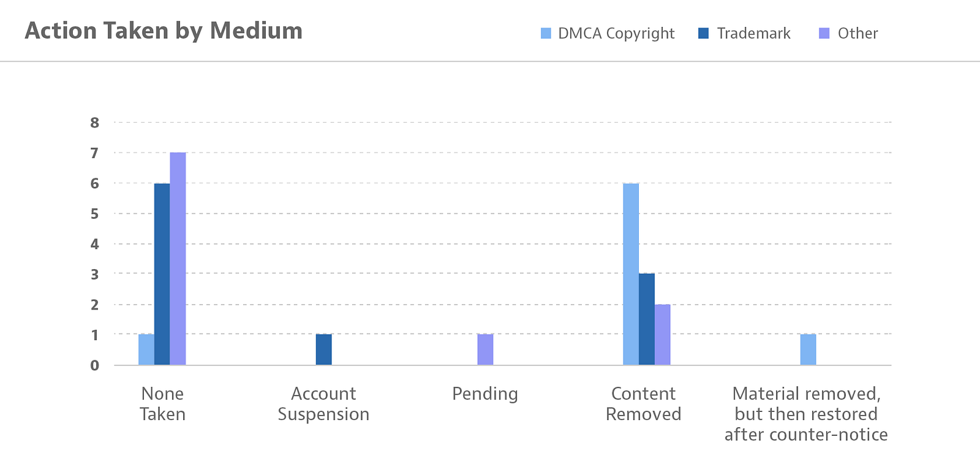Click the Trademark legend color square
The width and height of the screenshot is (980, 461).
[x=703, y=33]
